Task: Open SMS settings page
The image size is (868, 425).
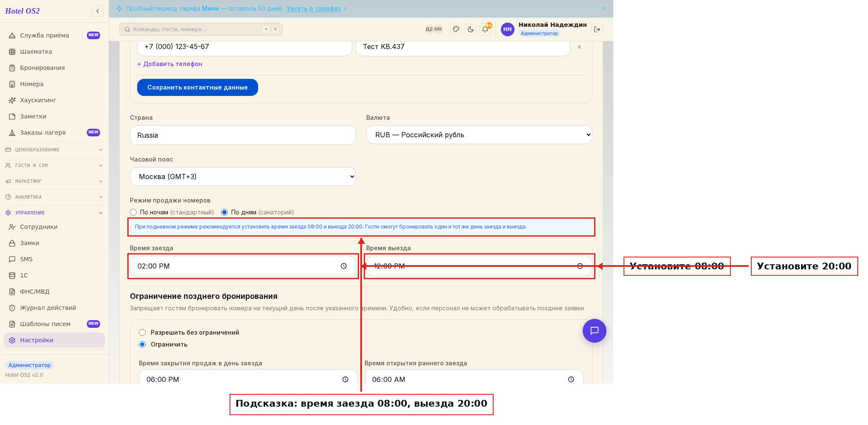Action: (x=54, y=259)
